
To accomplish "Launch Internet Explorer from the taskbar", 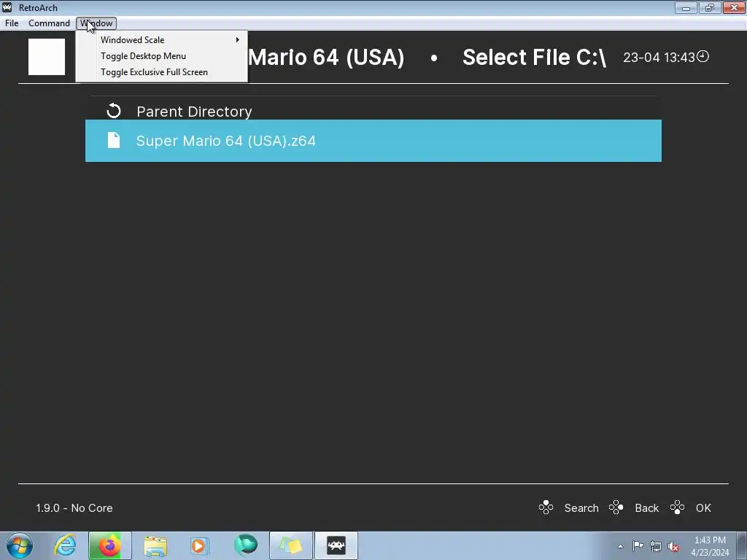I will click(65, 545).
